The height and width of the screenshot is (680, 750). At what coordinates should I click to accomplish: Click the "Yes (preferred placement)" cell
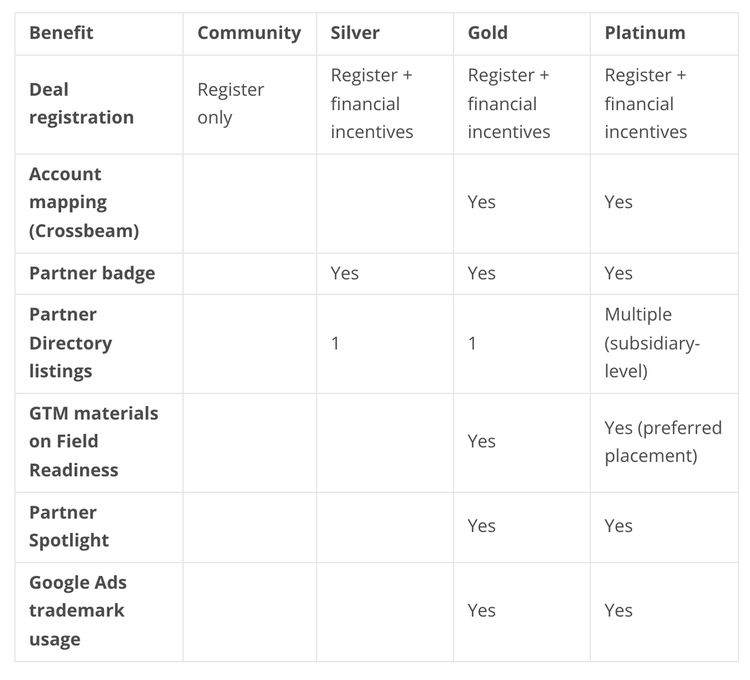(x=663, y=441)
